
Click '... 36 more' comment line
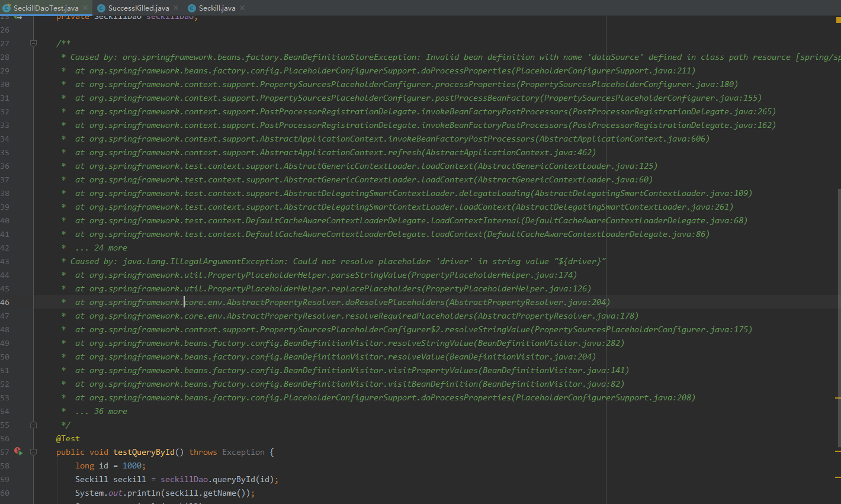[101, 411]
